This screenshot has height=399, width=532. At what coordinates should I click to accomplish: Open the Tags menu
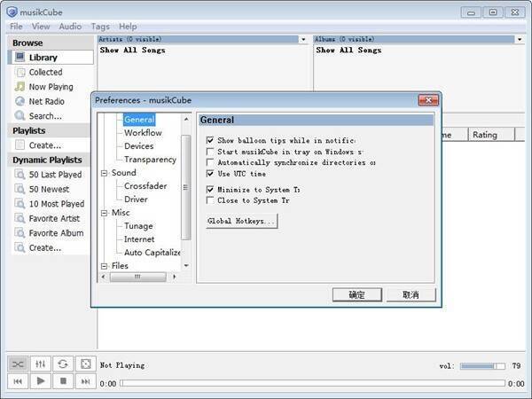[x=100, y=27]
